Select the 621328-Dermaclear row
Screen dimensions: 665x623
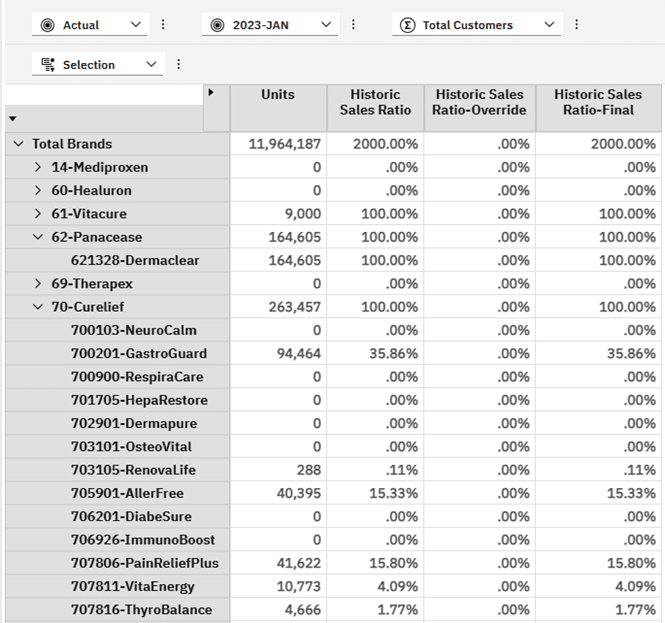[117, 260]
